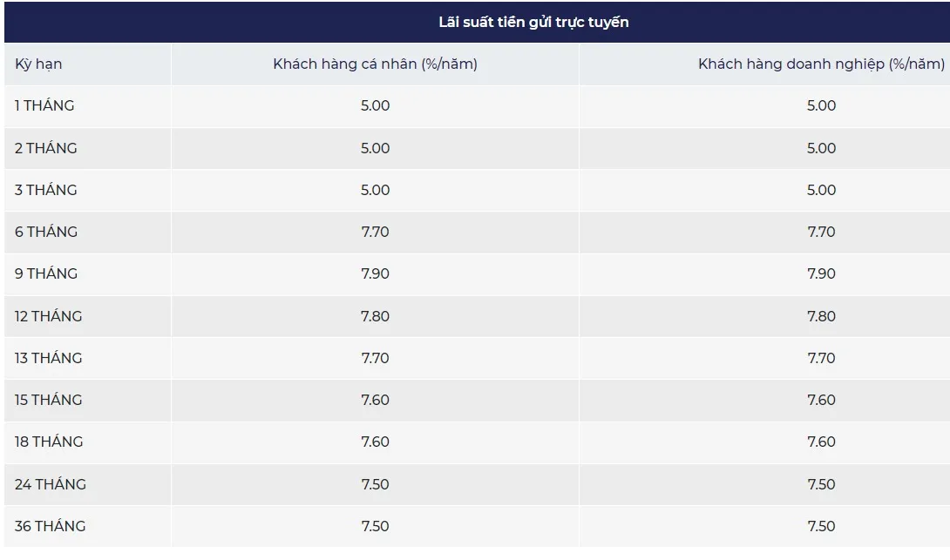The height and width of the screenshot is (560, 950).
Task: Click the "36 THÁNG" term label
Action: (x=50, y=526)
